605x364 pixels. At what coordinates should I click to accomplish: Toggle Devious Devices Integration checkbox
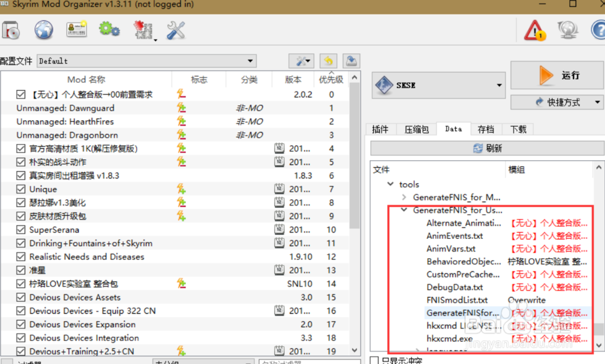click(x=21, y=337)
